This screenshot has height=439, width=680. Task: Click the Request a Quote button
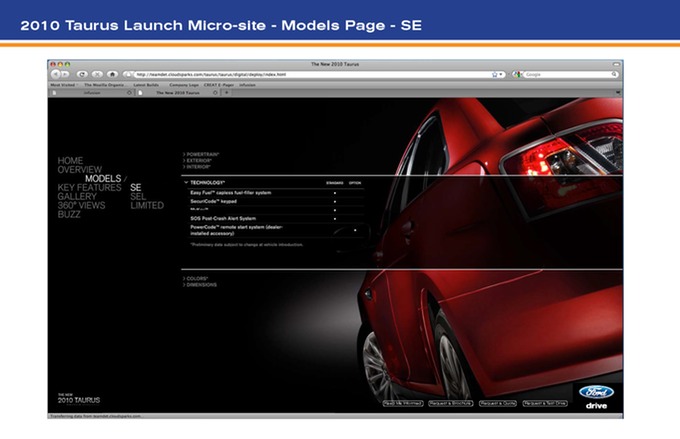(498, 403)
